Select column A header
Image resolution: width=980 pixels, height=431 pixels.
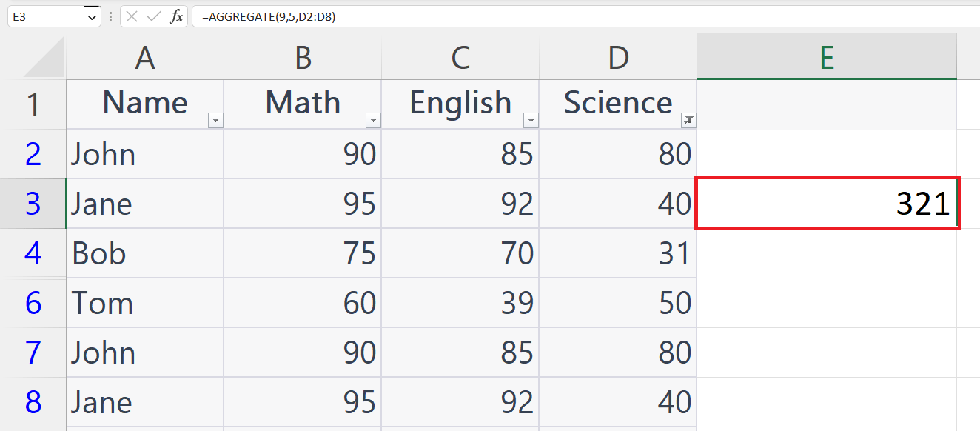tap(144, 56)
